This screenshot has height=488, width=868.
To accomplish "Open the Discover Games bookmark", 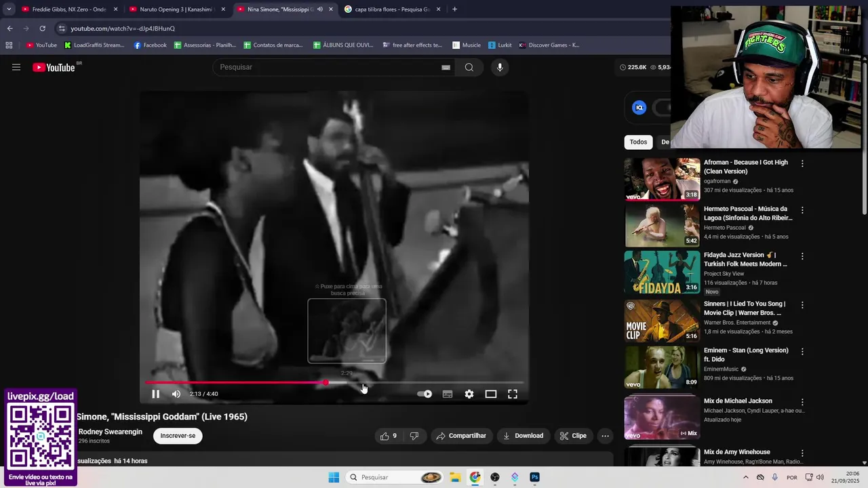I will [x=549, y=45].
